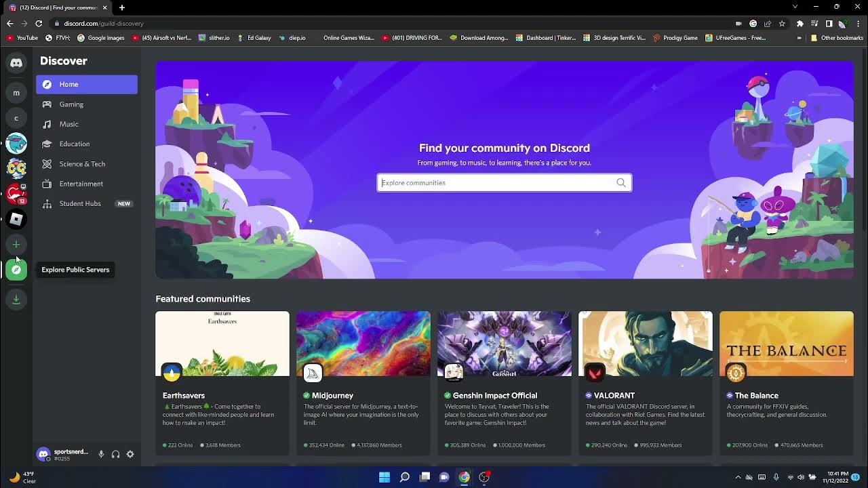Image resolution: width=868 pixels, height=488 pixels.
Task: Show hidden system tray icons
Action: (738, 477)
